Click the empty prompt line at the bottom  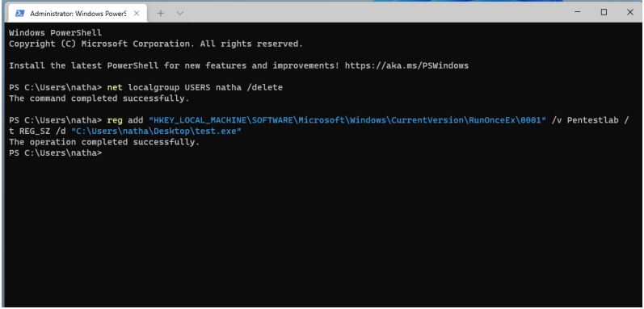tap(55, 153)
